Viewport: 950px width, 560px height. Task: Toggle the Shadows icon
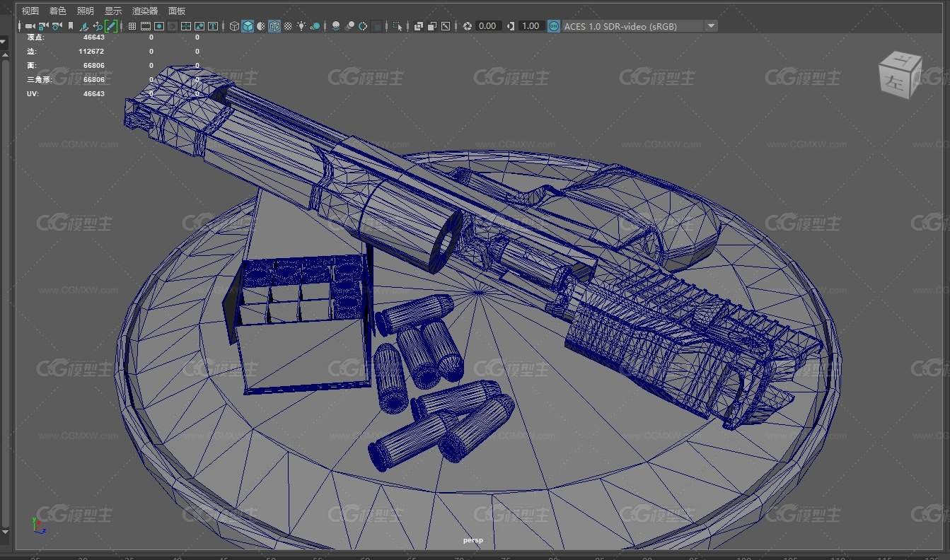(315, 26)
